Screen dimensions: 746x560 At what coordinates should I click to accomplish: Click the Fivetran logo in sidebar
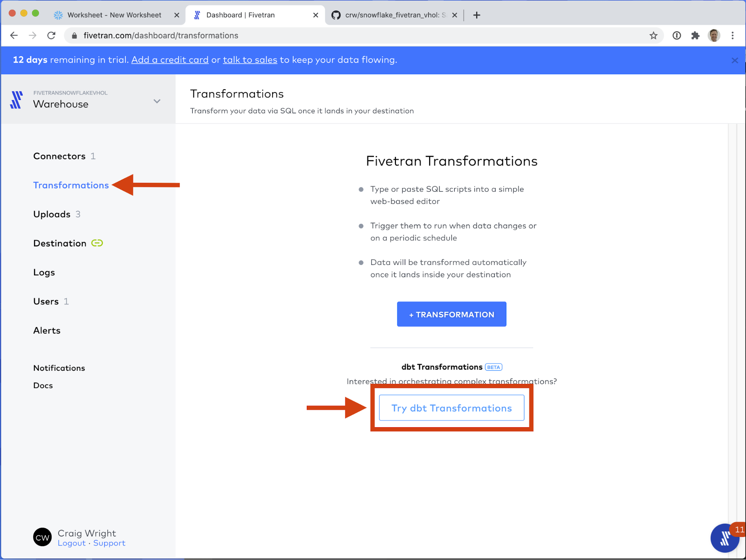tap(16, 100)
